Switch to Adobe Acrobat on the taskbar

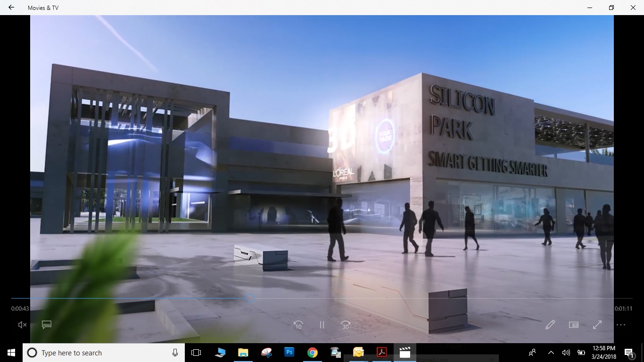pos(381,353)
